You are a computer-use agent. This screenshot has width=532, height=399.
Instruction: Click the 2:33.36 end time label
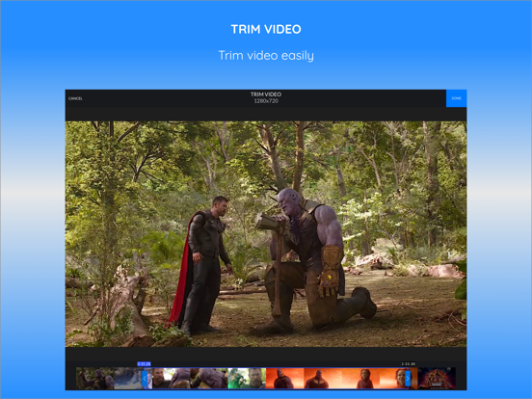pyautogui.click(x=409, y=363)
